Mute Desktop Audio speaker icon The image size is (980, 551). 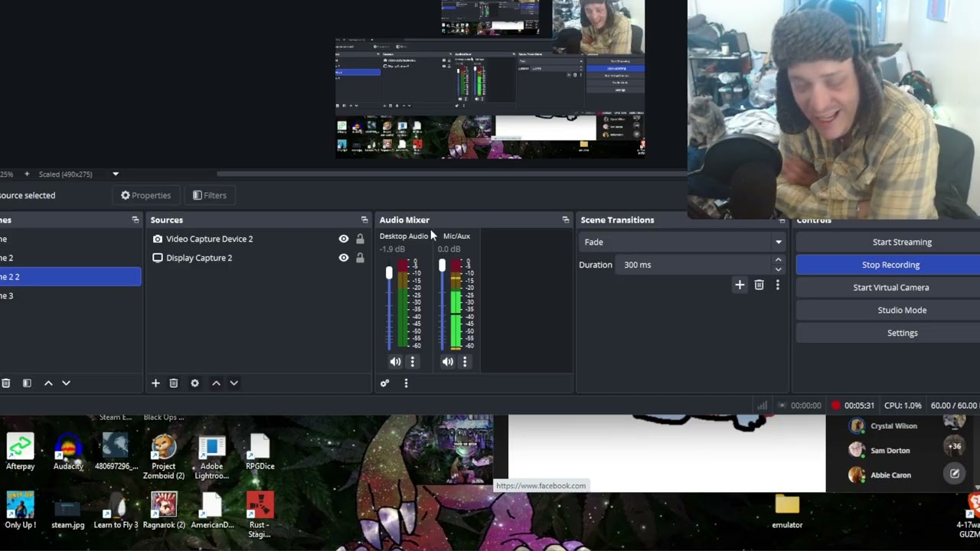[x=395, y=361]
